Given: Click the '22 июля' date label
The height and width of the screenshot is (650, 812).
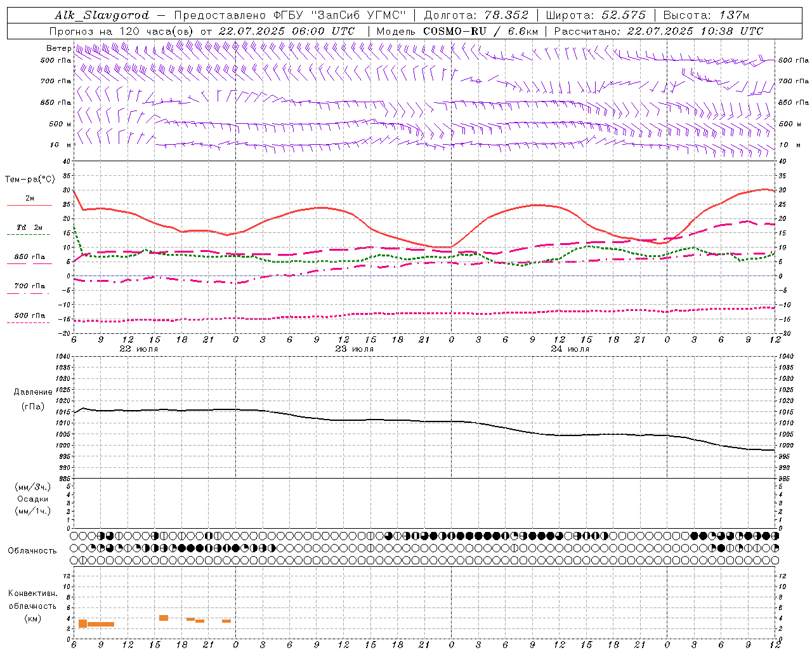Looking at the screenshot, I should [x=139, y=348].
